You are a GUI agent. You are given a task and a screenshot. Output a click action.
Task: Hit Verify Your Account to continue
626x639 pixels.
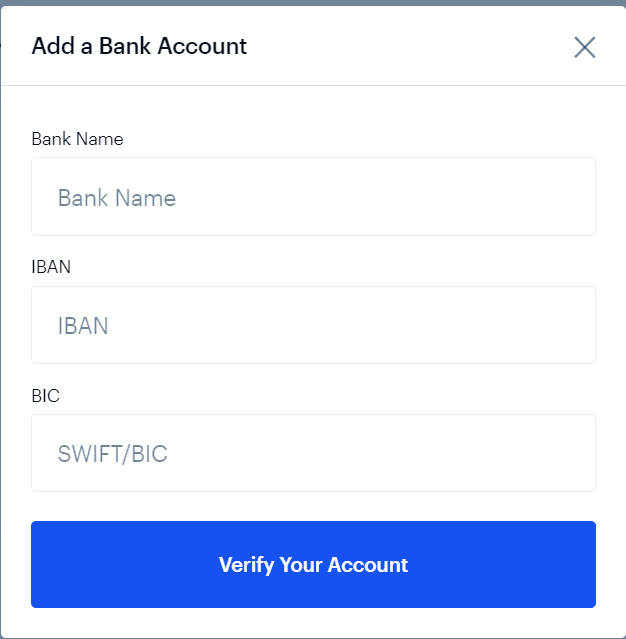313,564
